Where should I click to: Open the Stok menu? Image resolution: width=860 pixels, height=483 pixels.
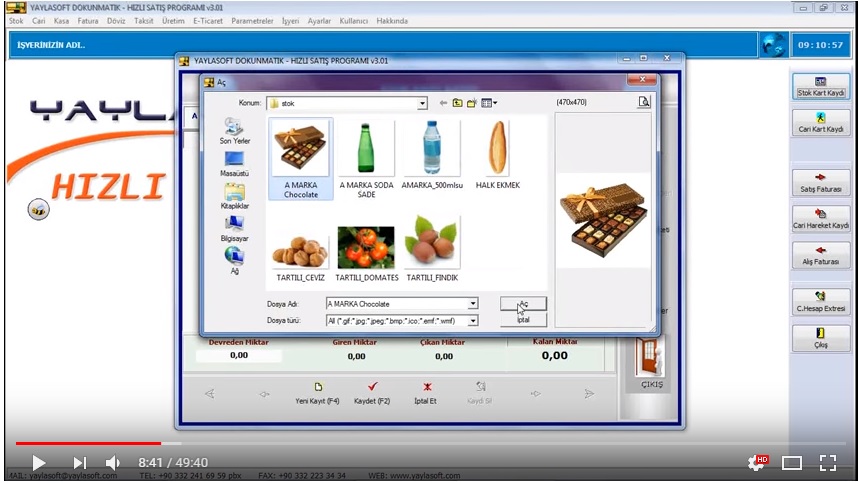coord(16,21)
